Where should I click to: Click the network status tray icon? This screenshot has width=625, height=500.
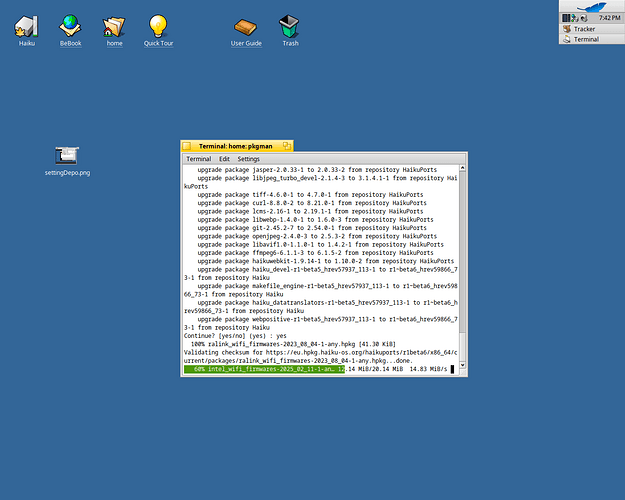click(x=574, y=18)
